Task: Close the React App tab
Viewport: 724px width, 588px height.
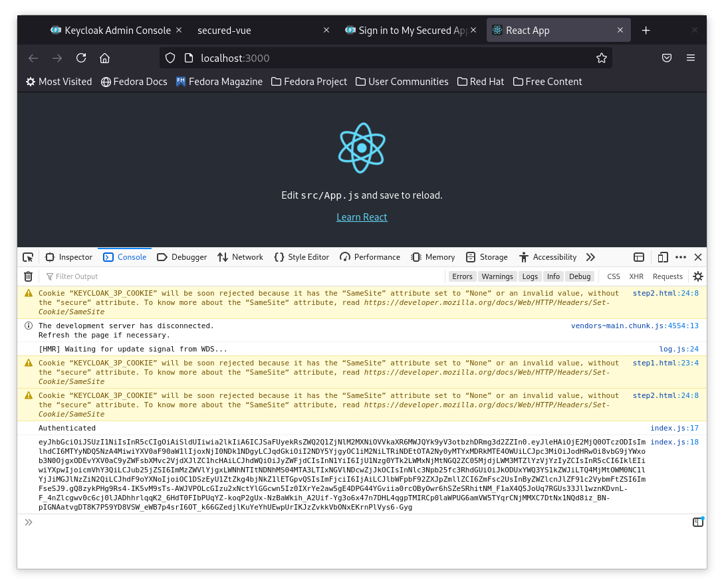Action: [x=620, y=30]
